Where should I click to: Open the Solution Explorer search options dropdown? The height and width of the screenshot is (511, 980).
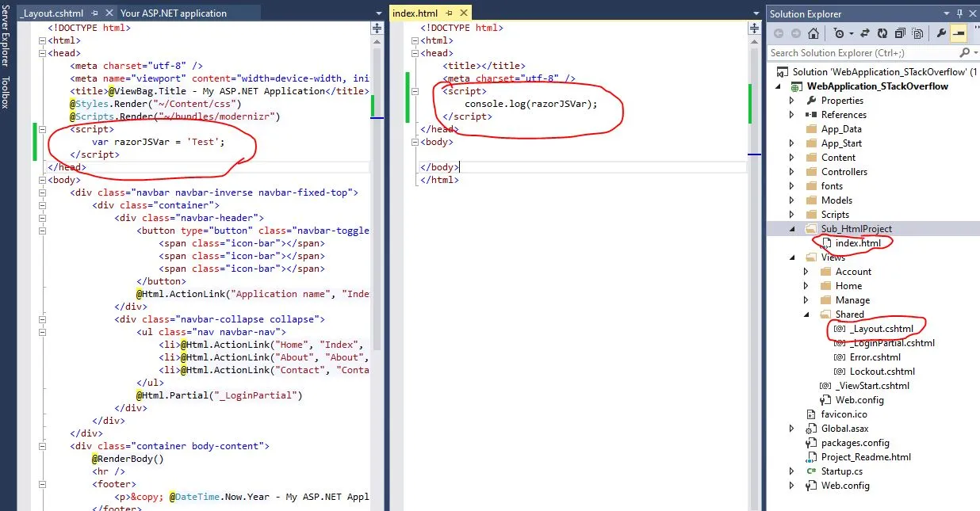coord(974,53)
